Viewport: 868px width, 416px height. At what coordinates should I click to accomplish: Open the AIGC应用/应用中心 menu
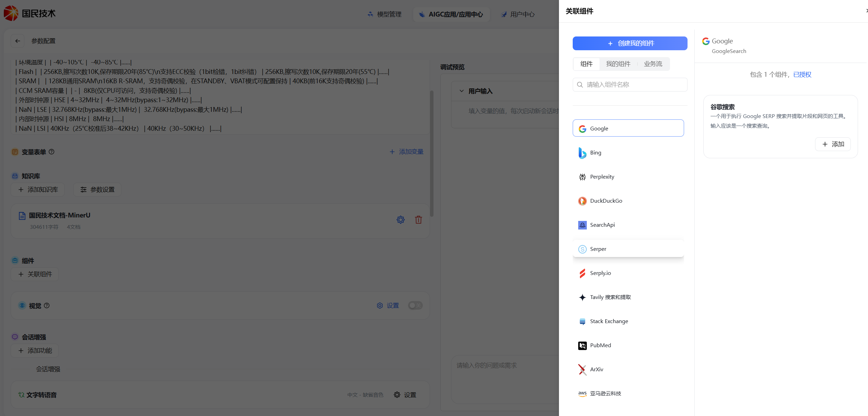451,14
